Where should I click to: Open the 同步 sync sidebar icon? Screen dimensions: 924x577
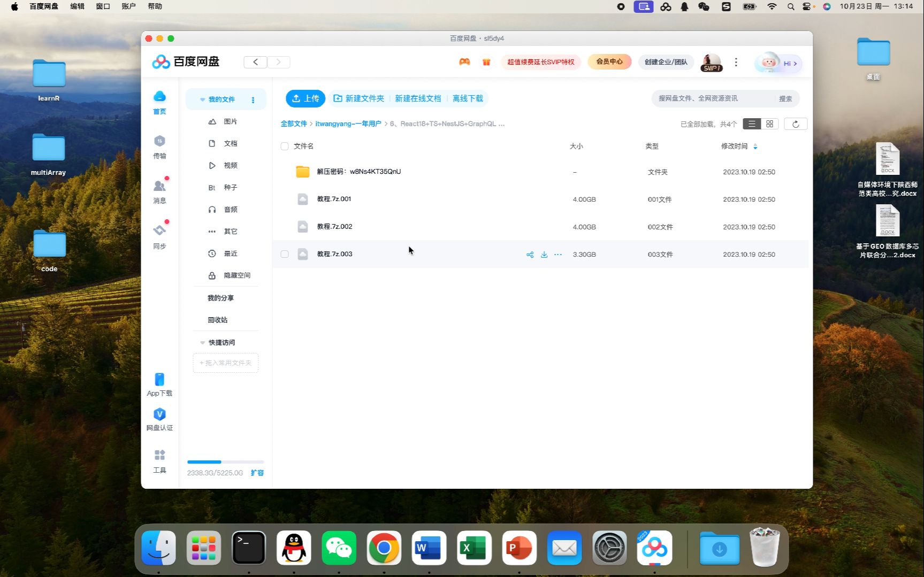tap(159, 230)
